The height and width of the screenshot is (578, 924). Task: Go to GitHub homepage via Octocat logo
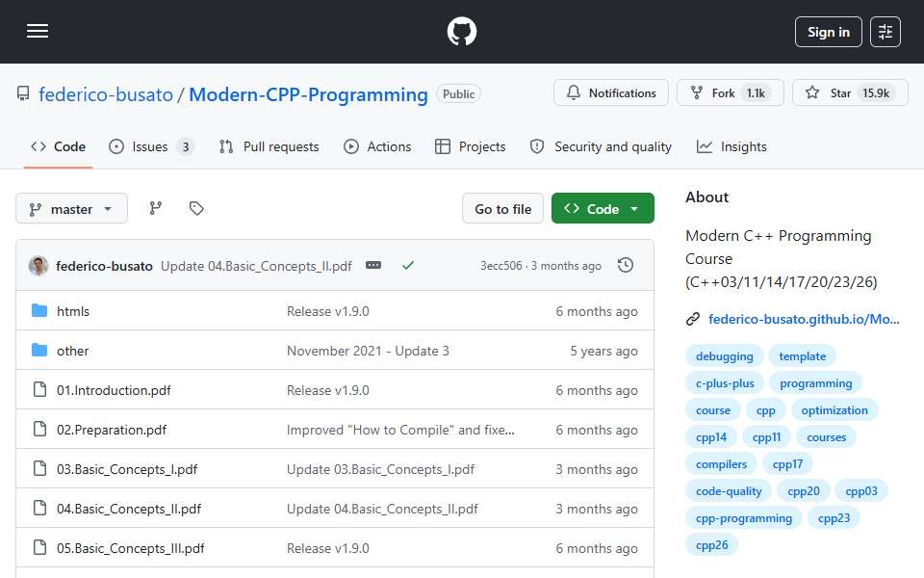tap(461, 31)
